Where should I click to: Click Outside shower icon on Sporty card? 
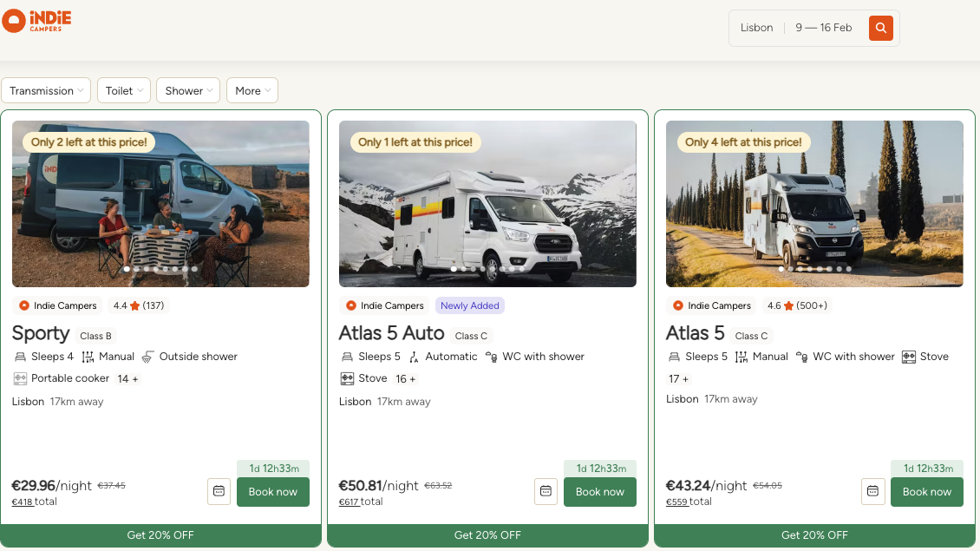click(x=148, y=357)
